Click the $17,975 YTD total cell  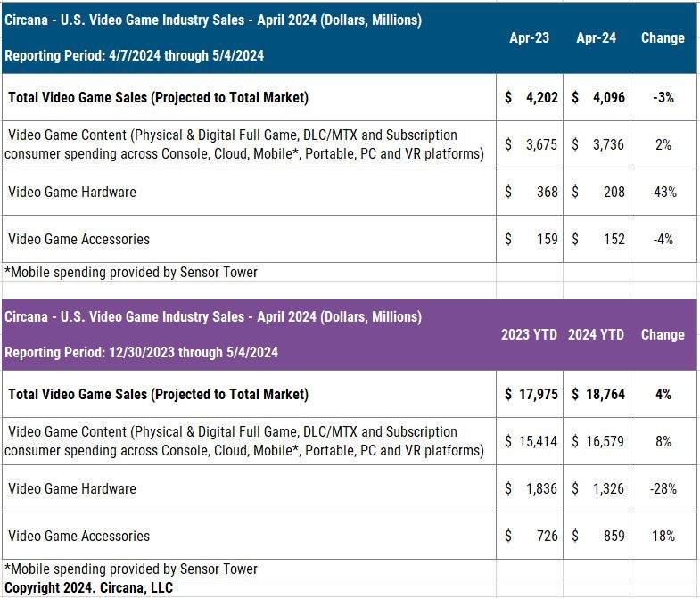tap(530, 394)
